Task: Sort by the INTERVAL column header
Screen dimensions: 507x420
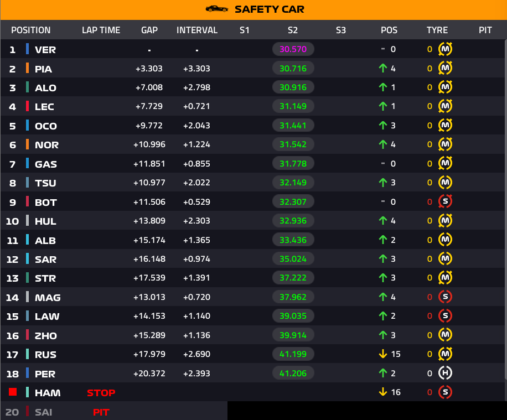Action: point(197,30)
